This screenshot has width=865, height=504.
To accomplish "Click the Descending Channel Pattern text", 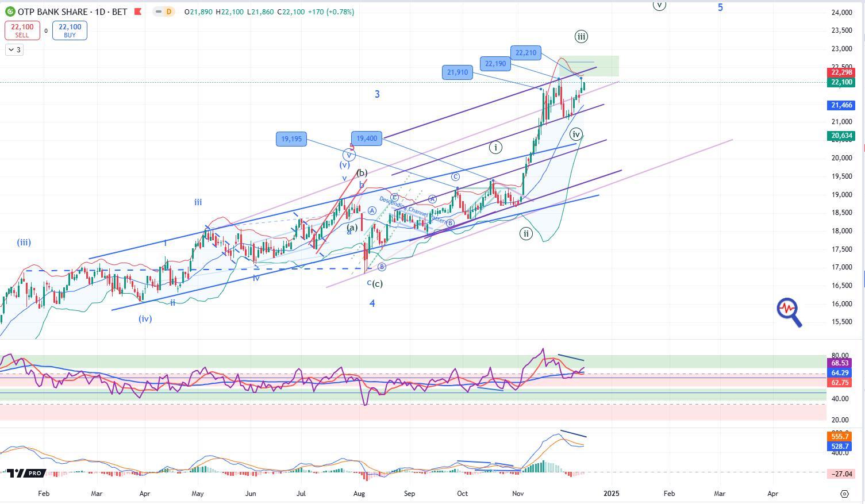I will (413, 211).
